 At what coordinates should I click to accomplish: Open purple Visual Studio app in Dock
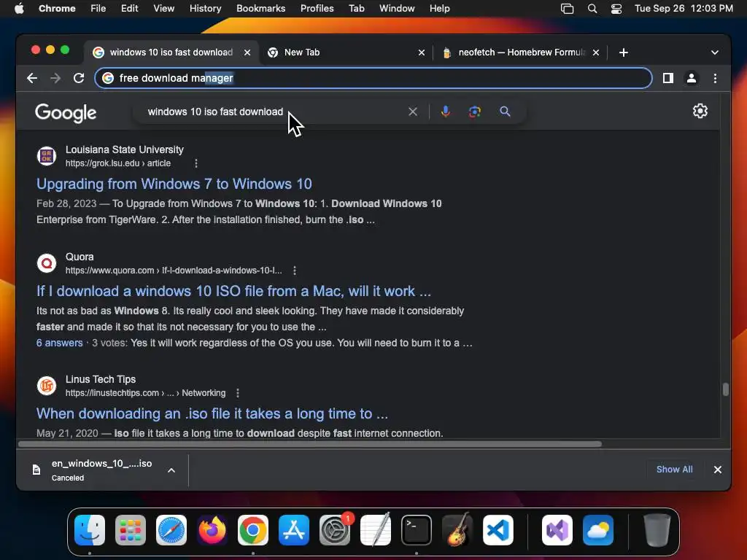click(557, 530)
